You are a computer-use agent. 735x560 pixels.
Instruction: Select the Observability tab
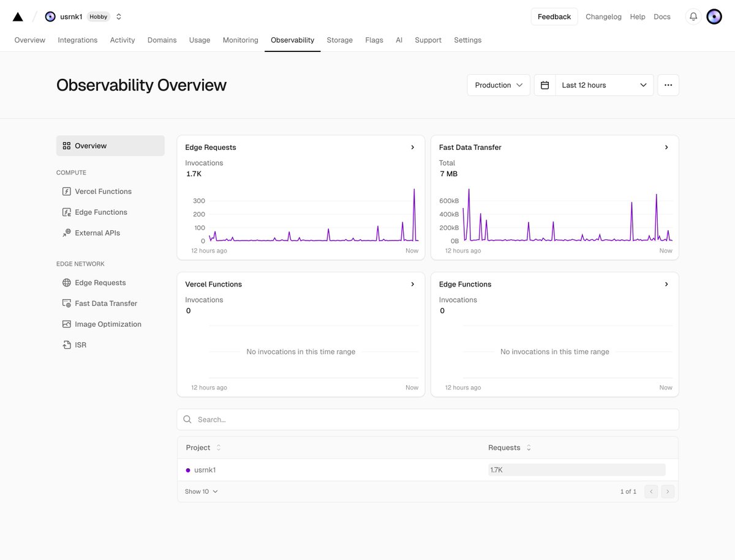pos(293,40)
